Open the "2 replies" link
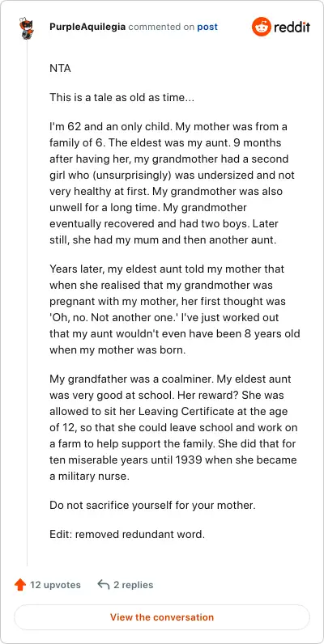 click(133, 584)
